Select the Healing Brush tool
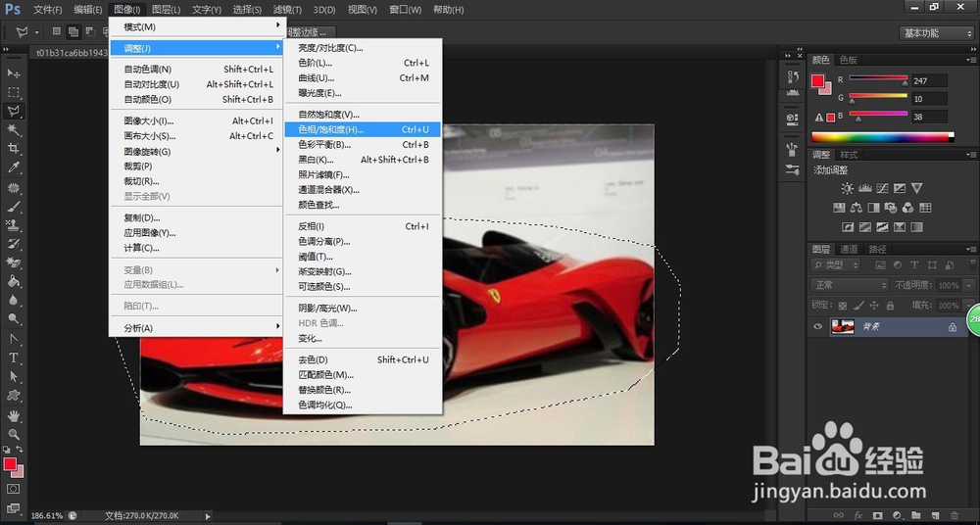 click(x=13, y=187)
